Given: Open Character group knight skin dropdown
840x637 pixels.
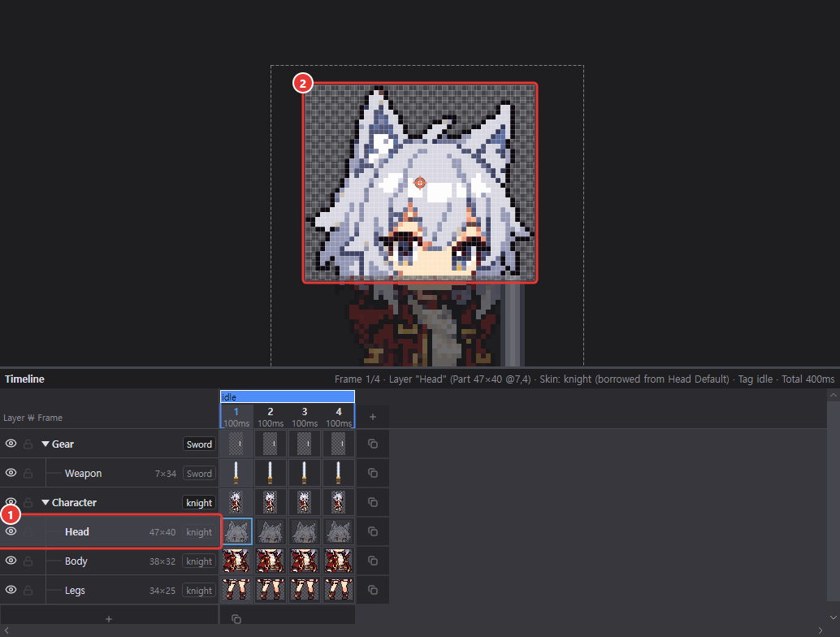Looking at the screenshot, I should [199, 502].
